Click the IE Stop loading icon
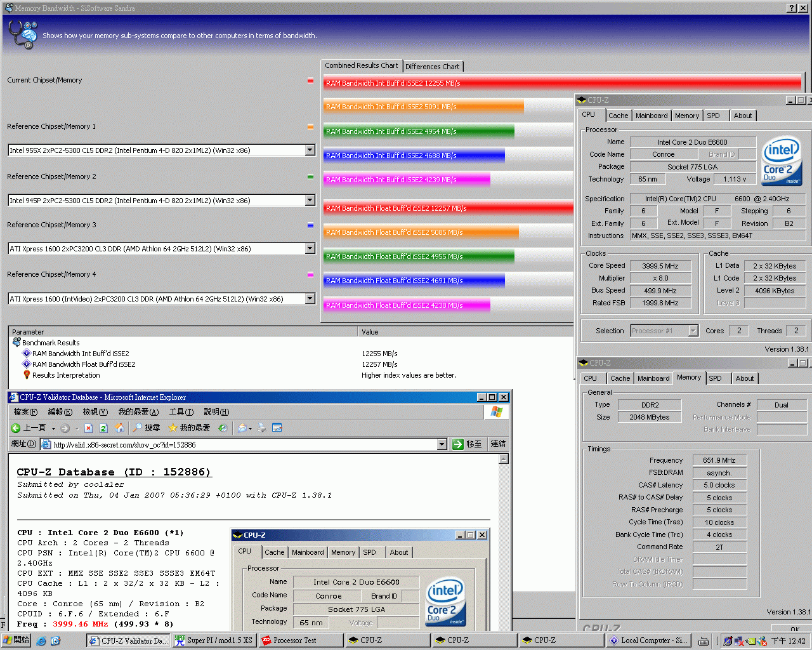 [x=89, y=428]
